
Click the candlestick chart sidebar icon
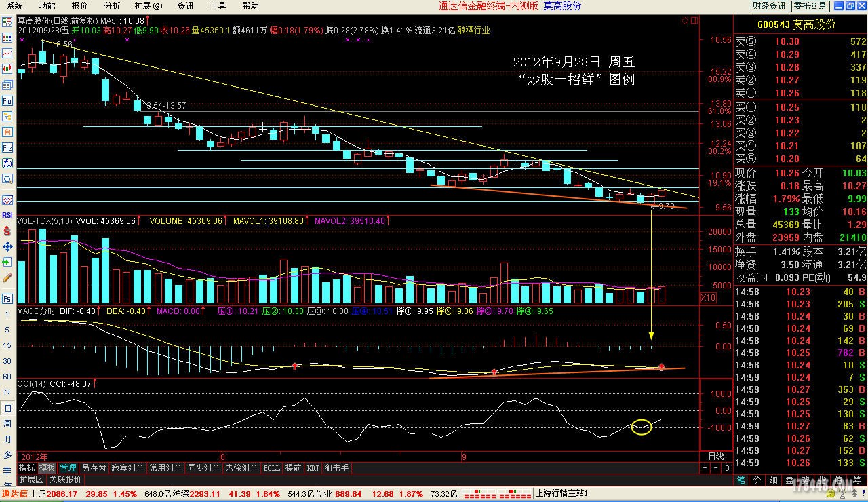[7, 69]
